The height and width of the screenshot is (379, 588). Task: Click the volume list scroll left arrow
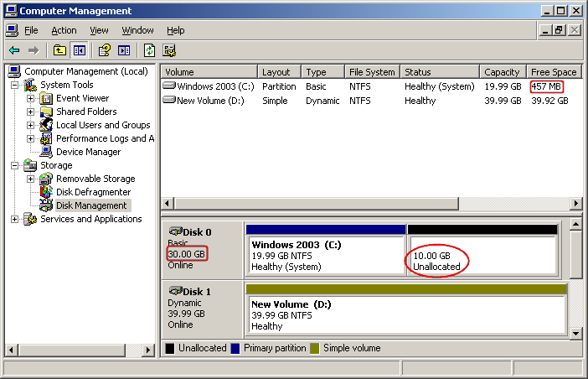[168, 204]
